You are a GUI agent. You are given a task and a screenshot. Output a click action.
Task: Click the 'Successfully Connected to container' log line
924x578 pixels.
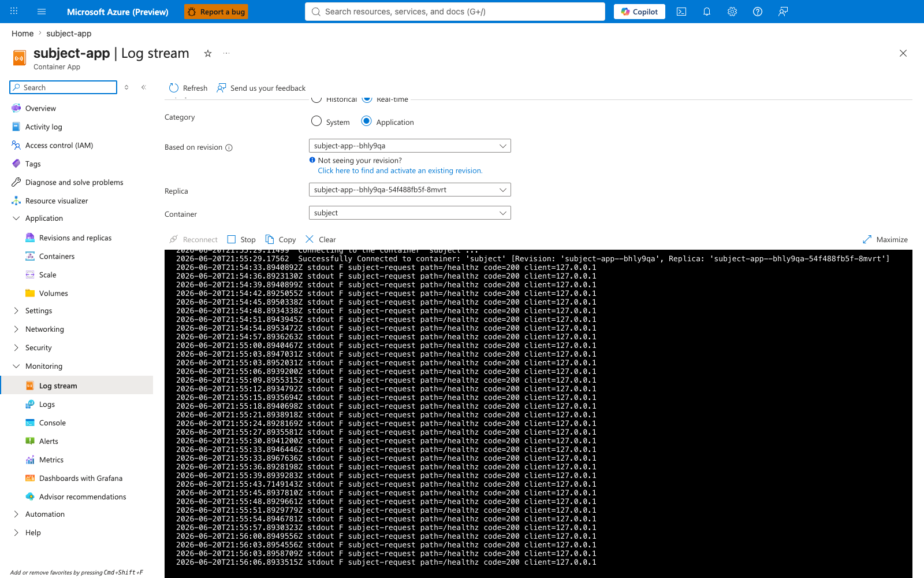tap(532, 259)
